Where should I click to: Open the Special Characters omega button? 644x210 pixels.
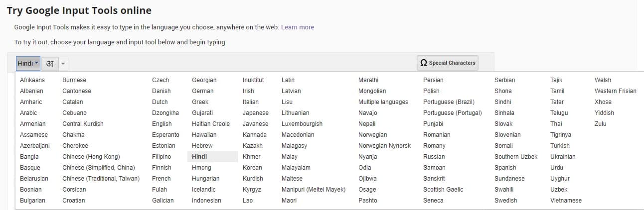click(x=448, y=63)
